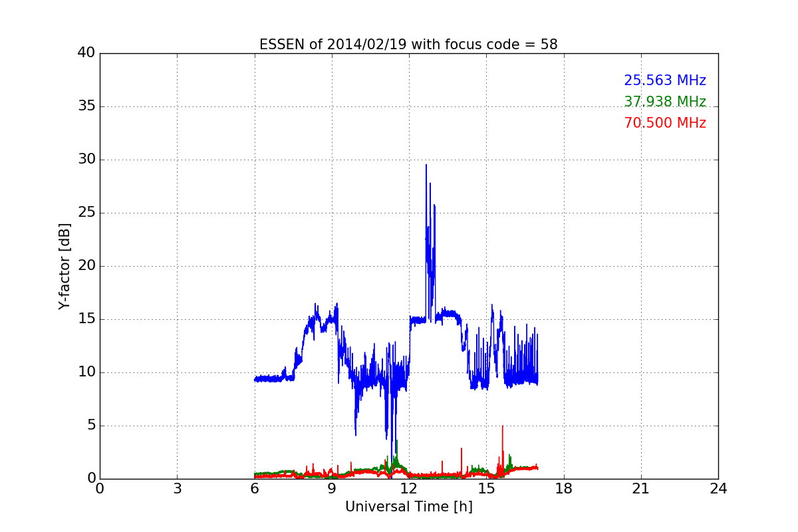Click the y-axis tick label 25
The width and height of the screenshot is (798, 532).
coord(86,213)
